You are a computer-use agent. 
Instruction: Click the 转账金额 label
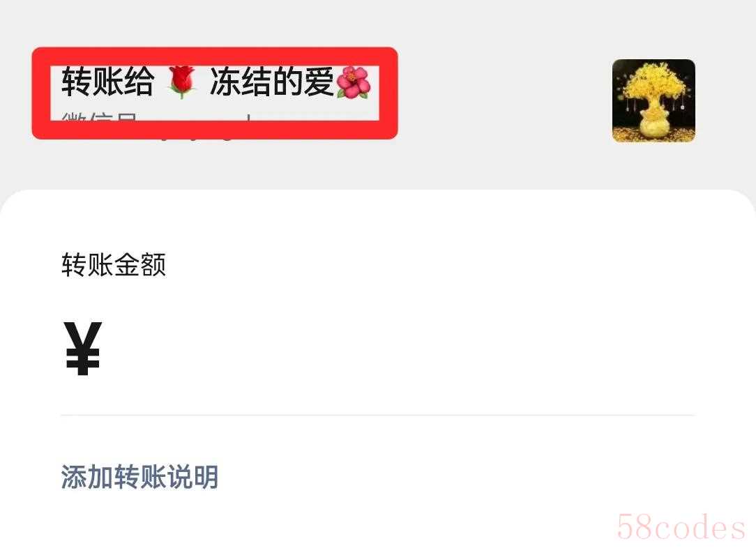[x=114, y=265]
